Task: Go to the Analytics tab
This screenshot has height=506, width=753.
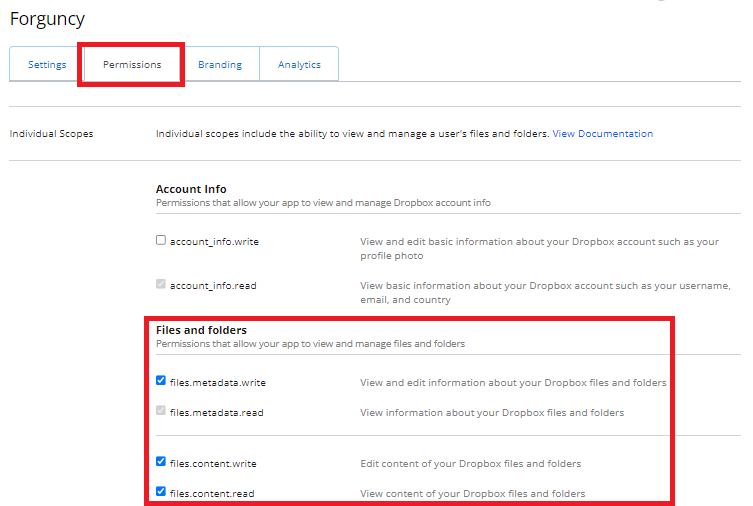Action: click(299, 64)
